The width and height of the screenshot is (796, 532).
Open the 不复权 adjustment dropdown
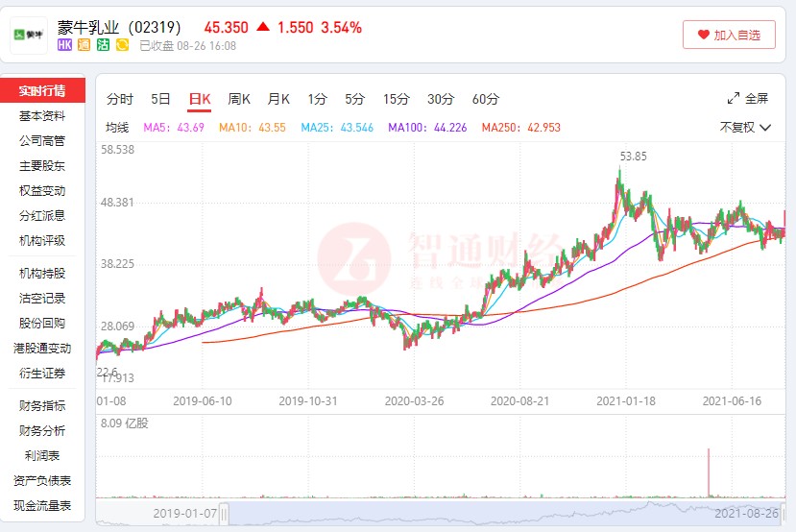(745, 127)
